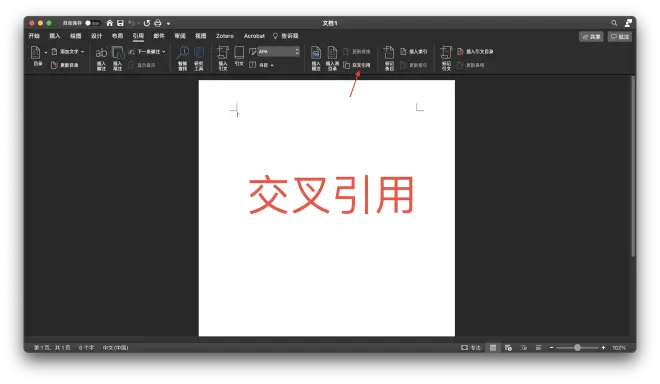Viewport: 660px width, 384px height.
Task: Switch to the 开始 Home tab
Action: pos(34,36)
